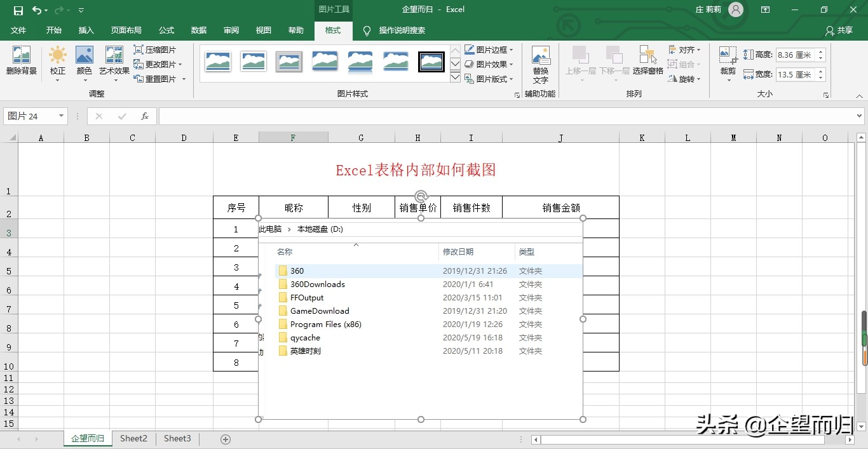Click the Save icon in quick access toolbar

point(18,10)
